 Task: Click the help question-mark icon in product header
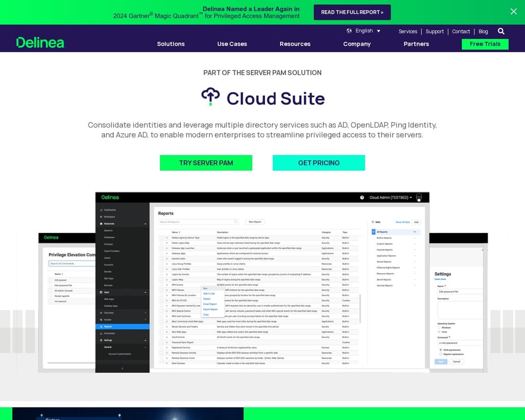tap(362, 198)
